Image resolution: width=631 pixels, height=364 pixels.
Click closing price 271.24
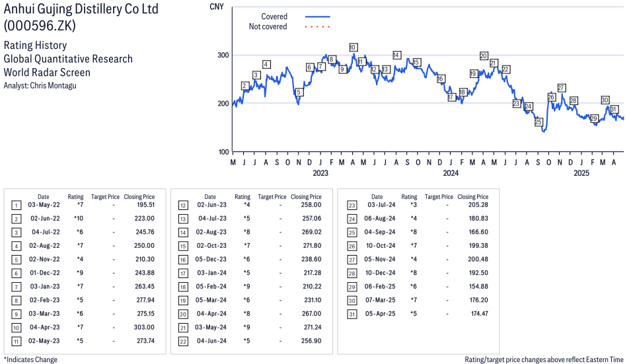(313, 328)
